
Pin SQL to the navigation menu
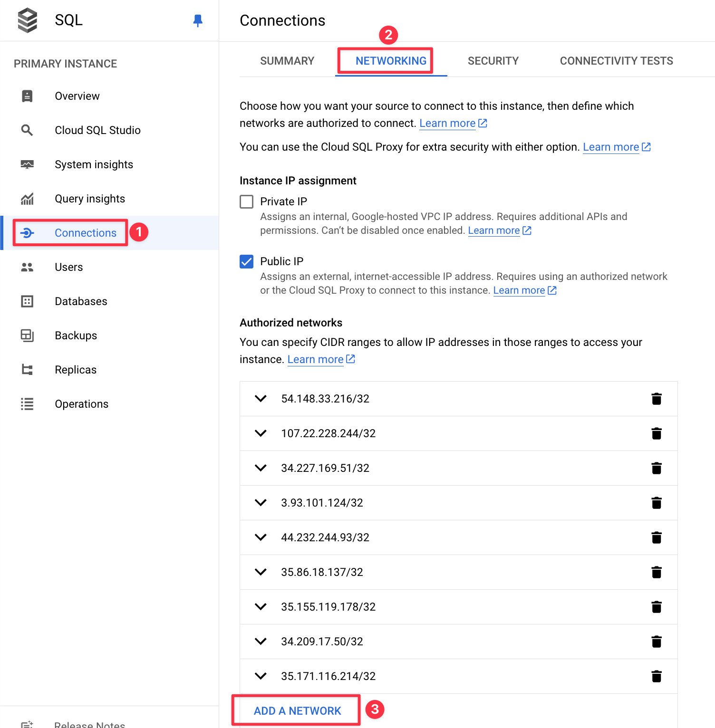[198, 20]
